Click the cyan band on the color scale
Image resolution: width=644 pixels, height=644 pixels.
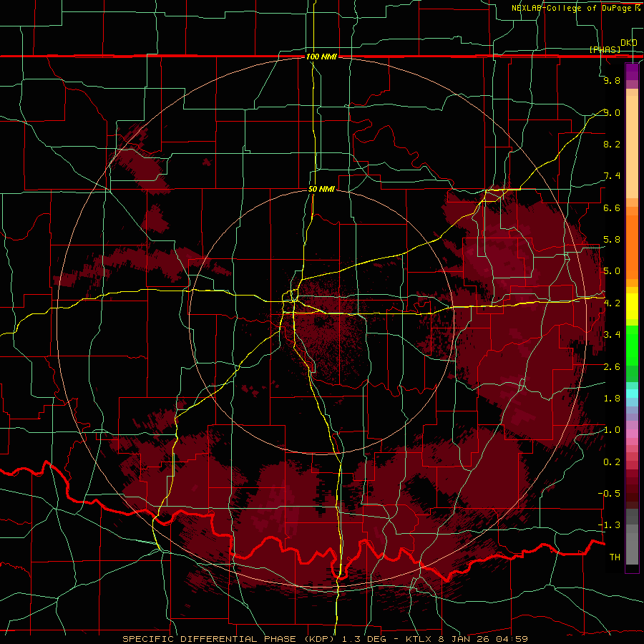[632, 394]
